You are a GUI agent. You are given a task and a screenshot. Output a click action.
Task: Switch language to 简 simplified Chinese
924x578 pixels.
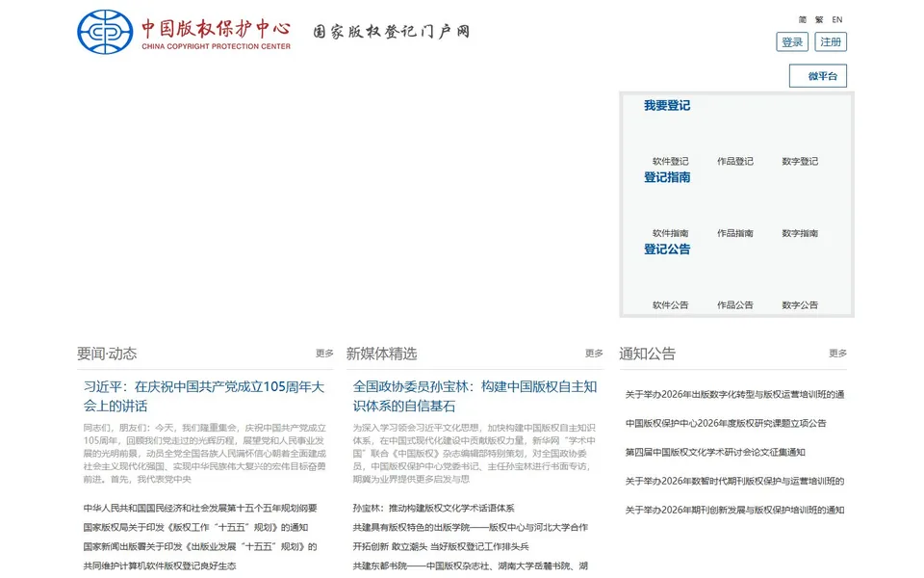pyautogui.click(x=803, y=19)
